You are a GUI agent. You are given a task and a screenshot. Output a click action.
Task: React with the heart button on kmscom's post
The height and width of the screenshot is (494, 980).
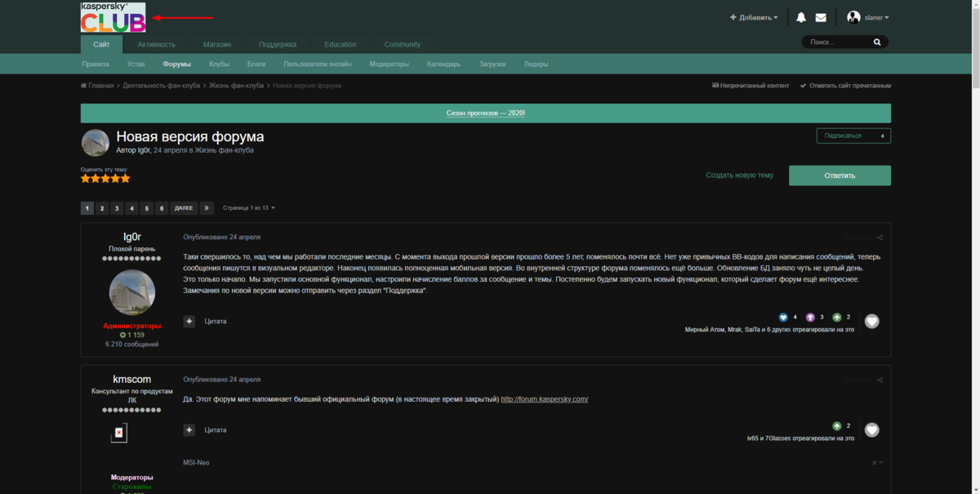(x=872, y=429)
